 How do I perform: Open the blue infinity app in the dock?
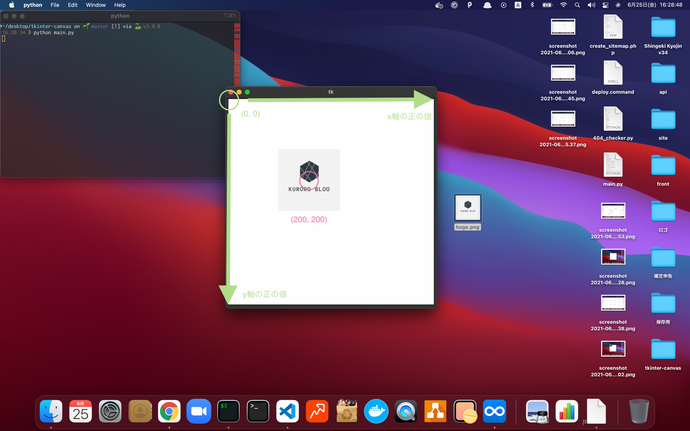click(x=495, y=411)
